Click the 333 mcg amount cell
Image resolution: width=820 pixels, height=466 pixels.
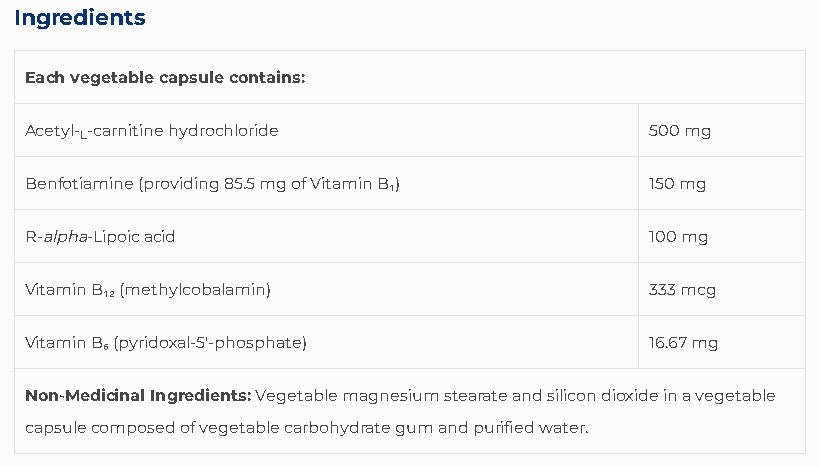point(683,290)
